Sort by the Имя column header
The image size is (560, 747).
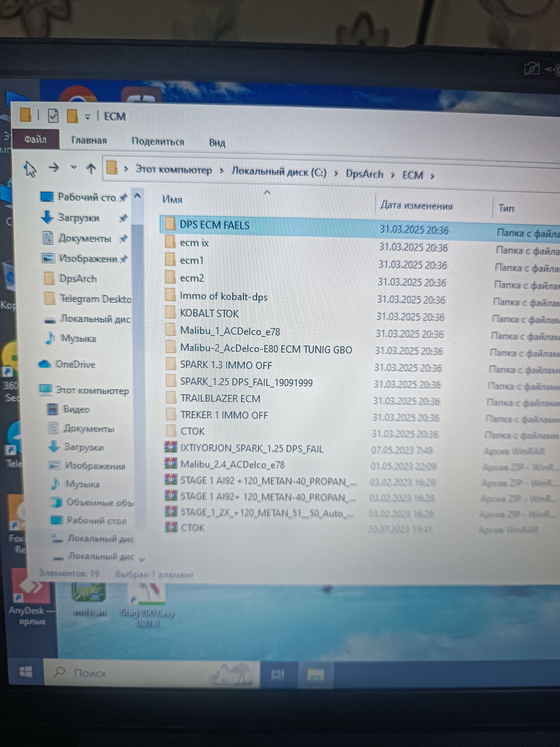[x=172, y=200]
